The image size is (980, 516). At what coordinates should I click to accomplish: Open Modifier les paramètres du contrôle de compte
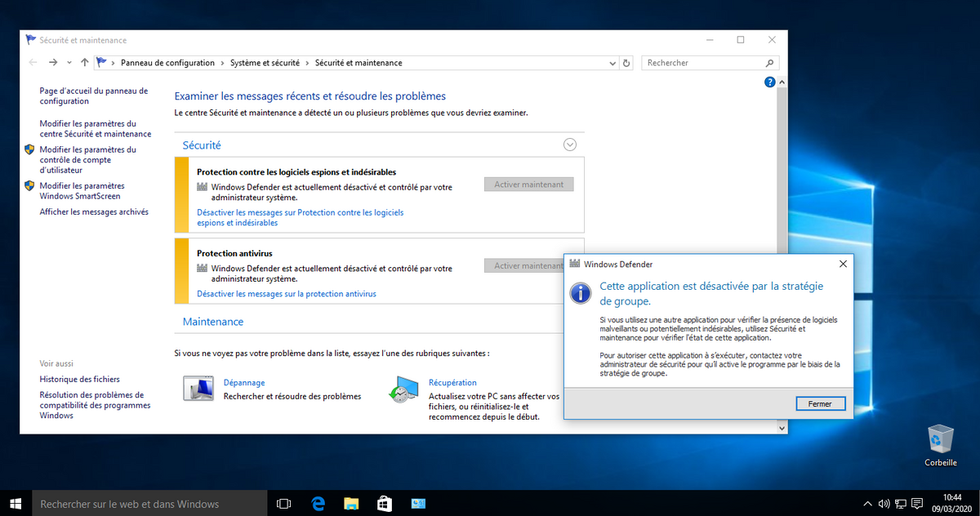(88, 160)
